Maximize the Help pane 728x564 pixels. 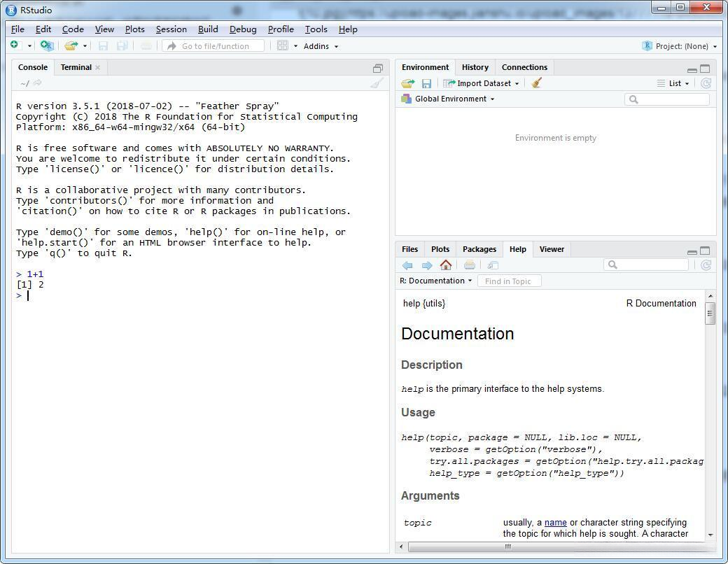pyautogui.click(x=705, y=251)
